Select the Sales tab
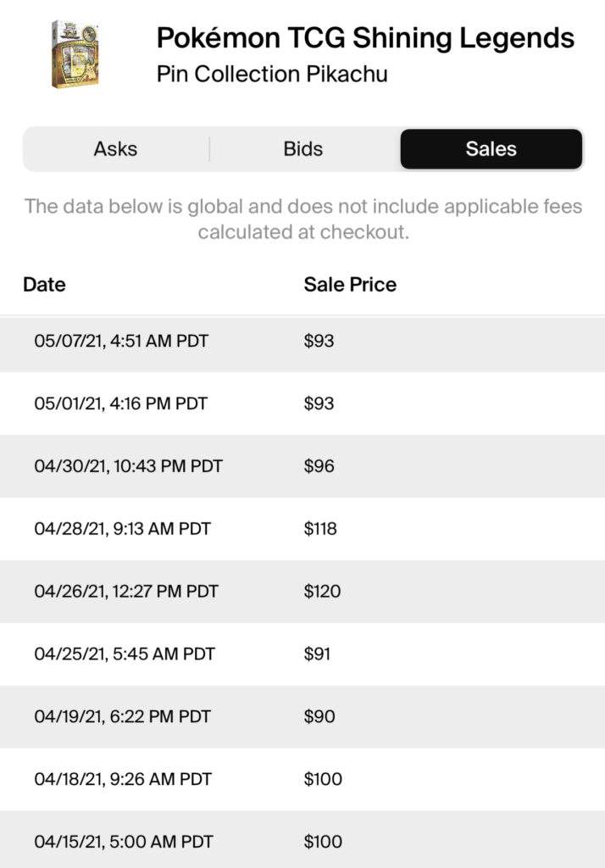 491,149
